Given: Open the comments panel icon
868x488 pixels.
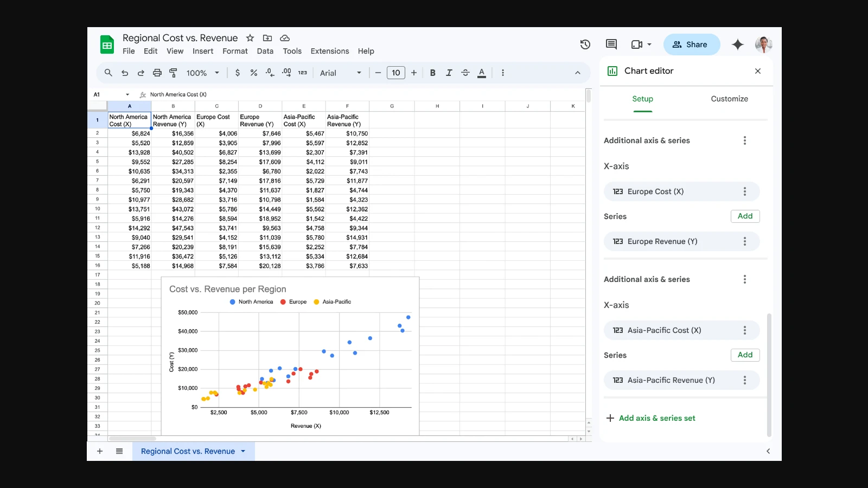Looking at the screenshot, I should (611, 44).
